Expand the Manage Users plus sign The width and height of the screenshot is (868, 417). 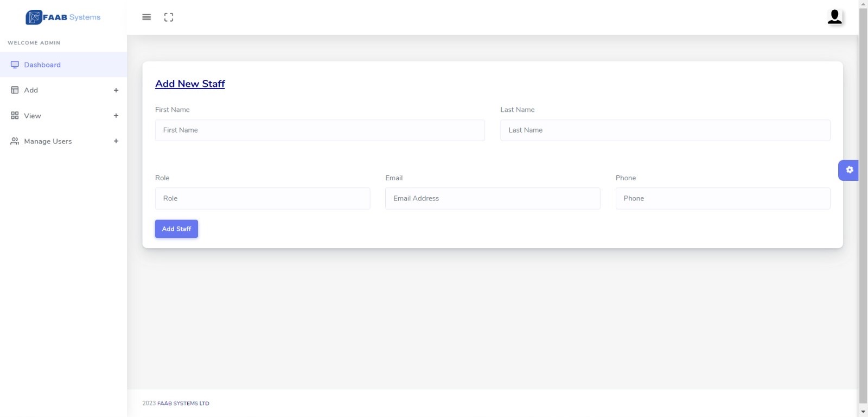coord(116,141)
